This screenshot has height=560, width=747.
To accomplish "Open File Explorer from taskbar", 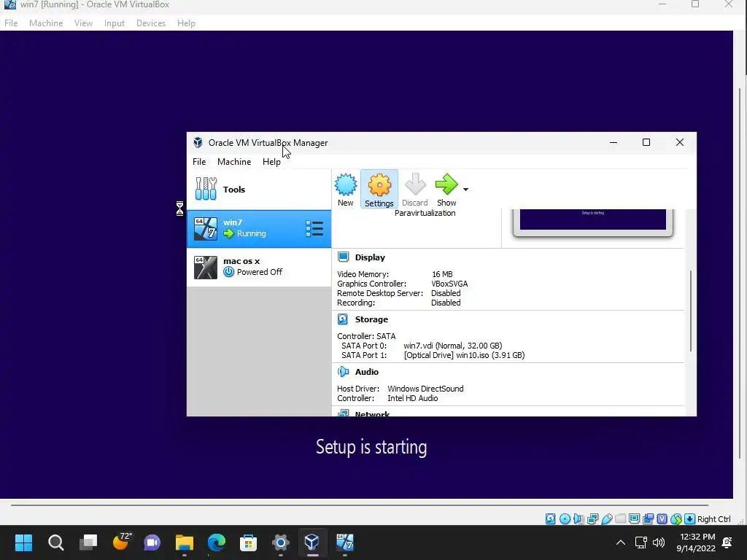I will pos(185,542).
